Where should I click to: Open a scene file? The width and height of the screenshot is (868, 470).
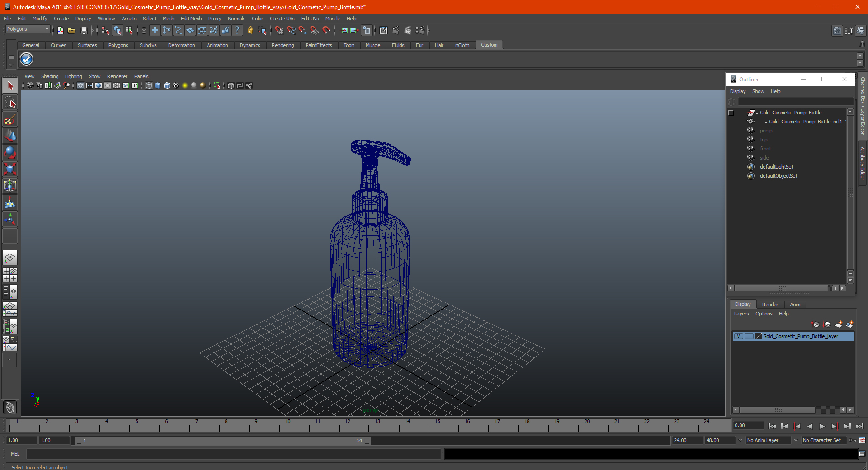pyautogui.click(x=71, y=30)
